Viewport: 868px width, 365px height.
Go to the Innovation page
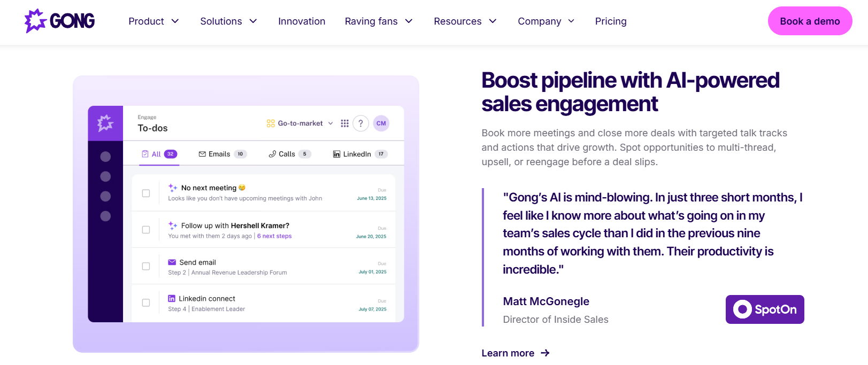click(302, 21)
